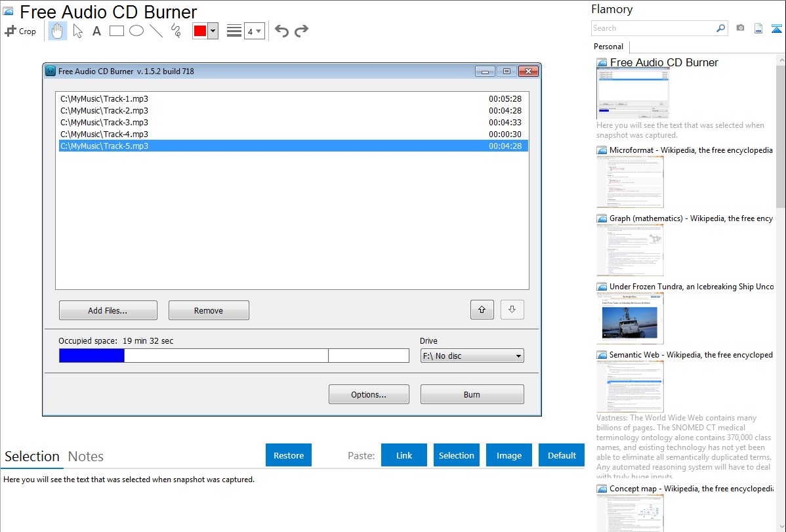Click the Link paste button

(x=404, y=455)
